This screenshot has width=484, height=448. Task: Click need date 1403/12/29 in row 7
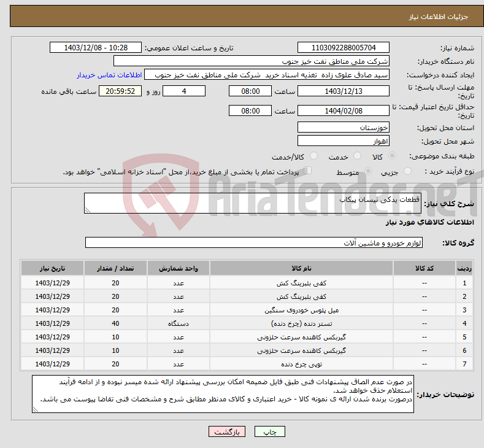53,364
